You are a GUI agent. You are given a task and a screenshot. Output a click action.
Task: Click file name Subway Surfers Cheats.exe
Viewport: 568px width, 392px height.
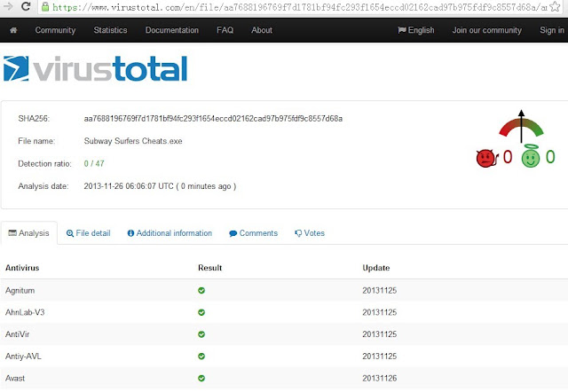[133, 141]
